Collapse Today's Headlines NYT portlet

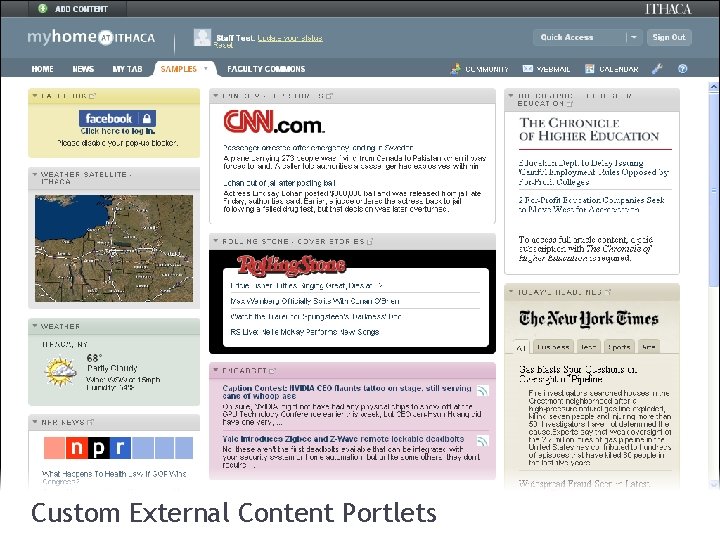tap(511, 292)
